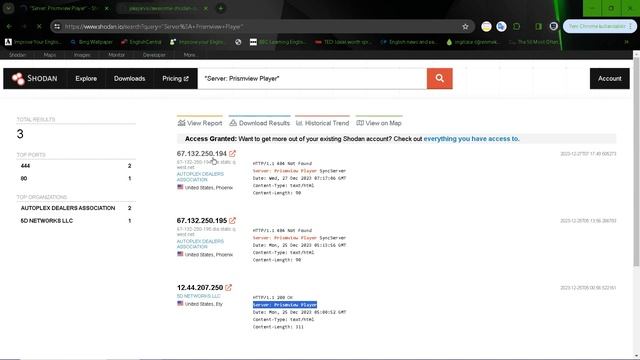
Task: Click AUTOPLEX DEALERS ASSOCIATION link under 67.132.250.195
Action: [200, 244]
